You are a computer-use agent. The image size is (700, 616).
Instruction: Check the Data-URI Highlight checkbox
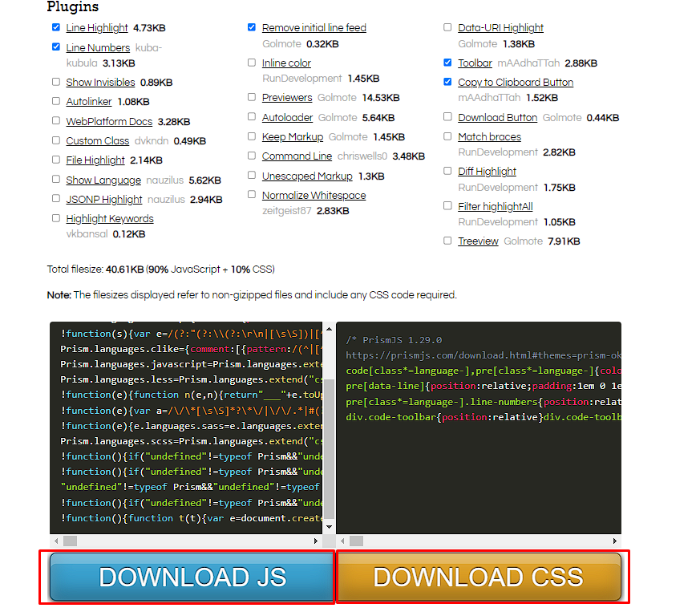(x=447, y=27)
